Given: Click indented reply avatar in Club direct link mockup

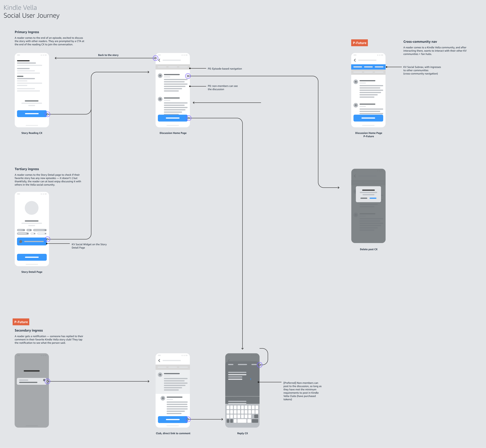Looking at the screenshot, I should tap(163, 398).
